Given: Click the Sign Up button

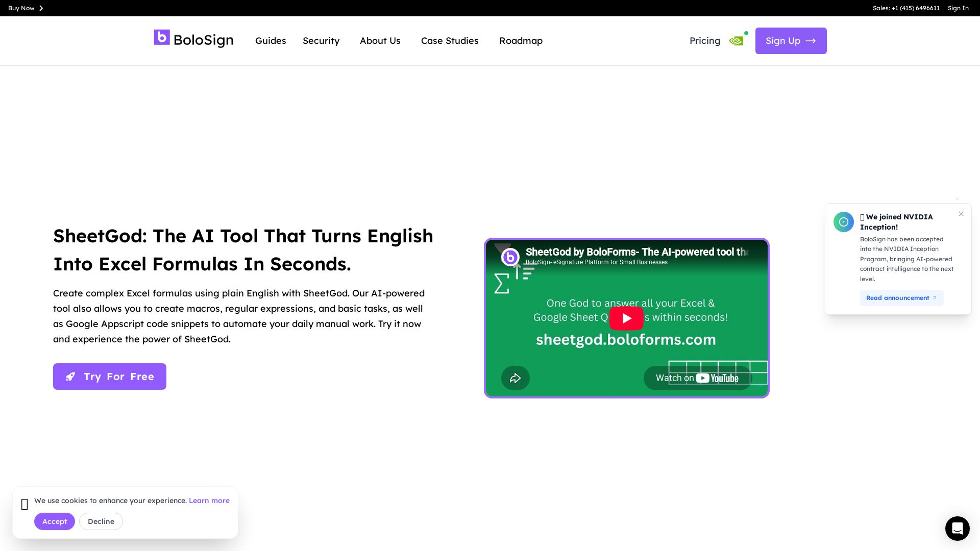Looking at the screenshot, I should (x=791, y=41).
